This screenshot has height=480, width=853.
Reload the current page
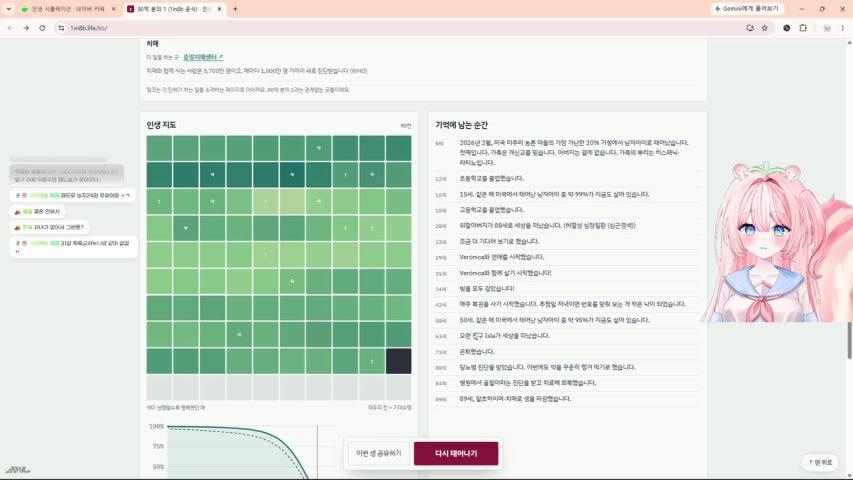point(42,28)
